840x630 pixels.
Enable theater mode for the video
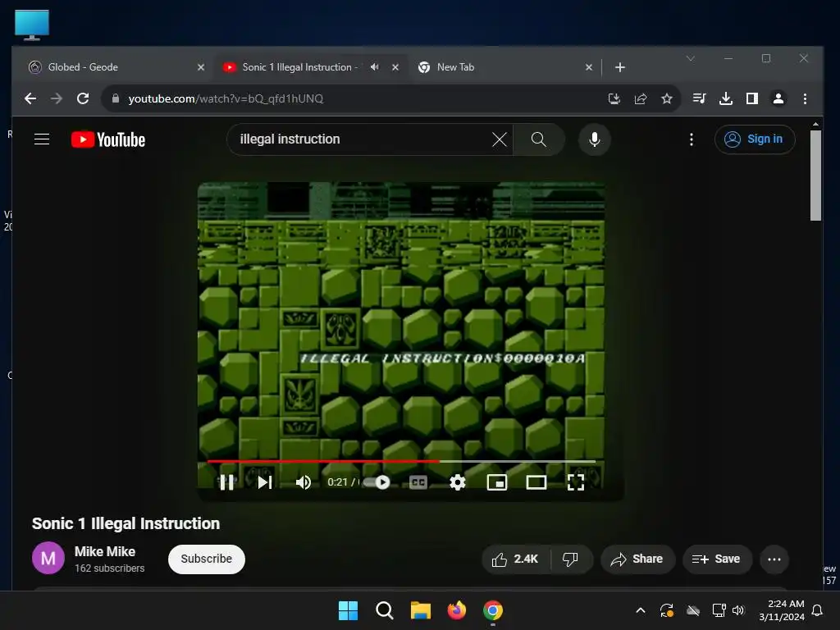[536, 482]
